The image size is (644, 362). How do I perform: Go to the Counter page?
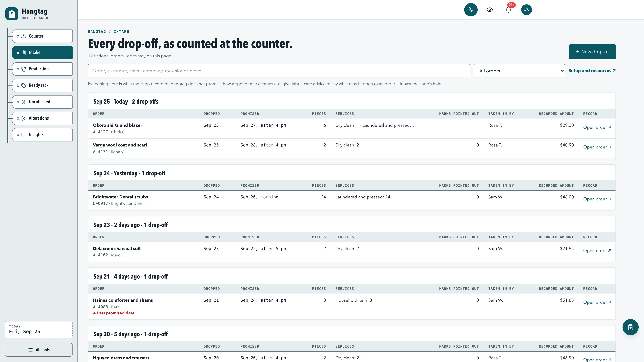point(42,36)
